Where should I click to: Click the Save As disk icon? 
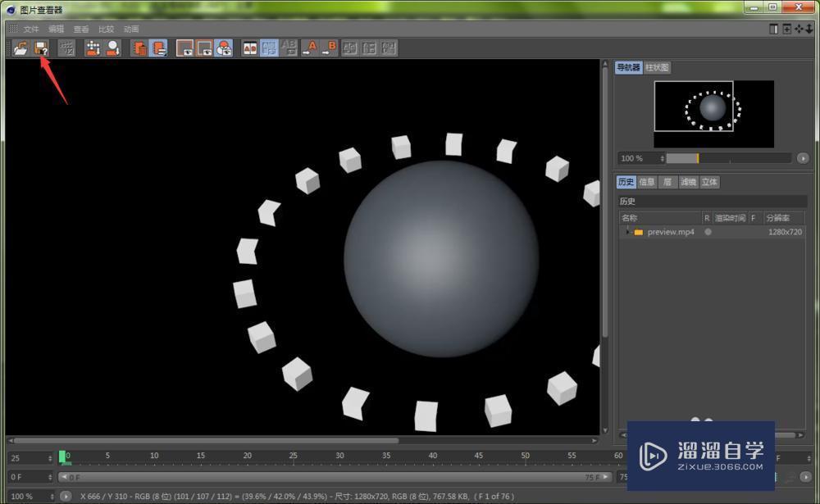[41, 48]
